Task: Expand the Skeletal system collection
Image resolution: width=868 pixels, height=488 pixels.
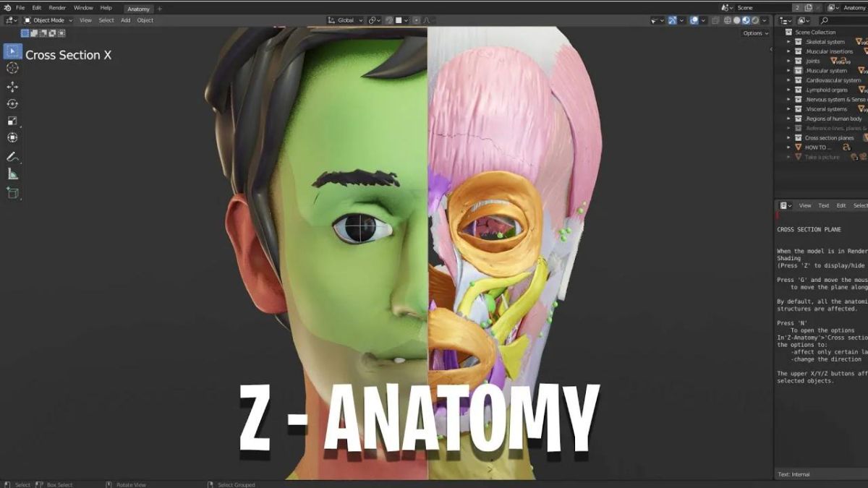Action: pos(788,42)
